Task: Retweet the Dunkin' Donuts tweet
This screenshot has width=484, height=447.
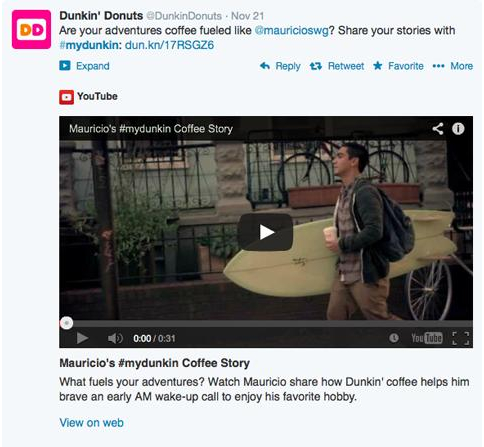Action: [337, 66]
